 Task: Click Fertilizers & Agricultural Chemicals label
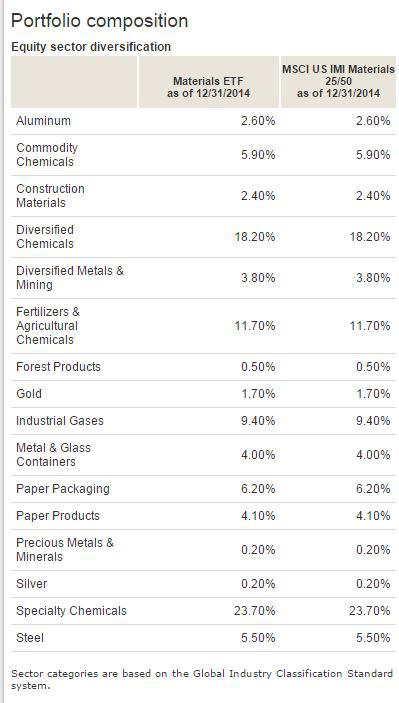(x=48, y=325)
